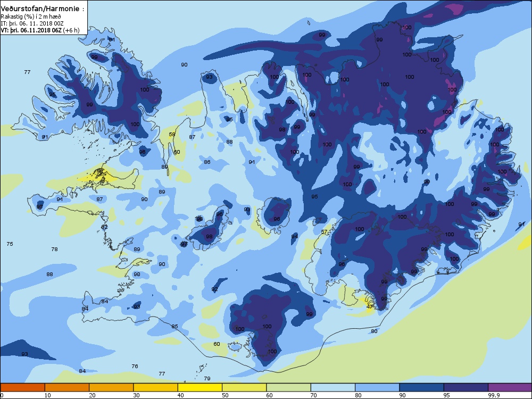Click the 92 humidity value on the map
The image size is (532, 399).
214,289
